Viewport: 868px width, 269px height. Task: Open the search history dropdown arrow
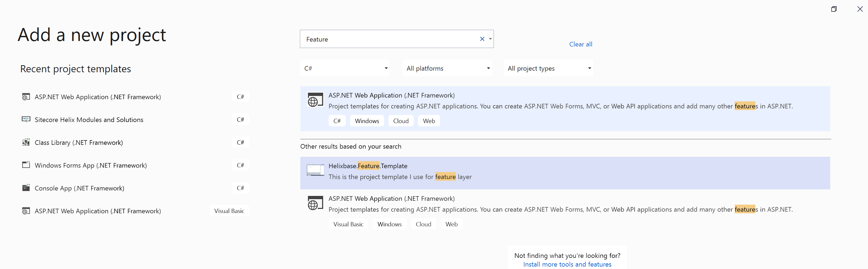coord(490,39)
